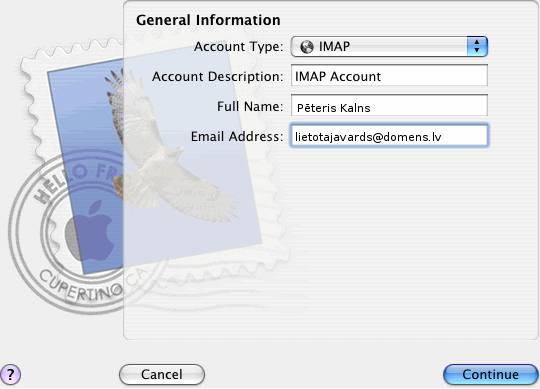Click the Account Description field
Screen dimensions: 540x389
[389, 75]
